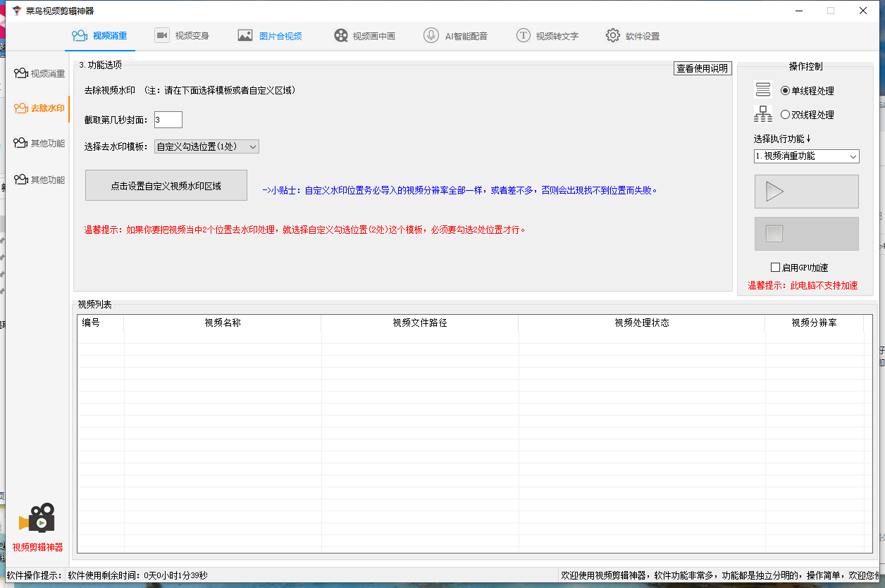Click the AI智能配音 microphone icon

tap(431, 36)
